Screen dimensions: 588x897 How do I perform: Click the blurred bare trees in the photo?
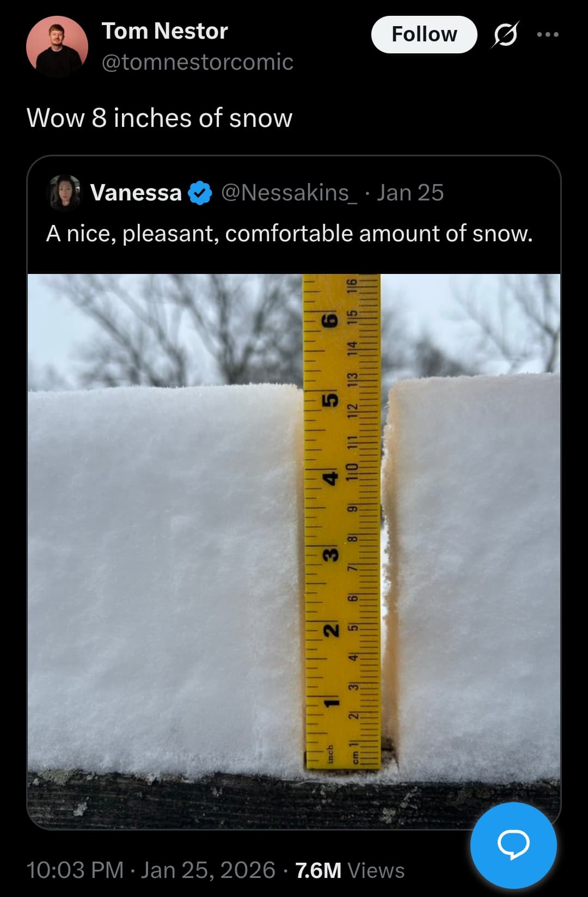point(163,327)
